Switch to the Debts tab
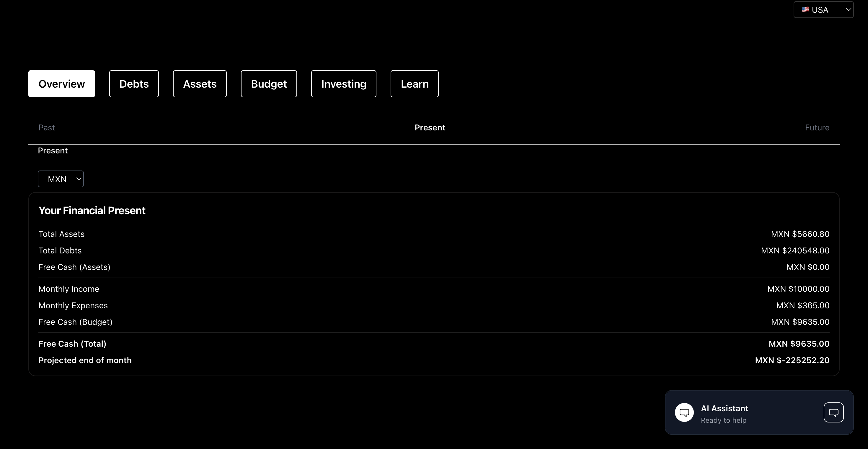Screen dimensions: 868x449 coord(134,84)
